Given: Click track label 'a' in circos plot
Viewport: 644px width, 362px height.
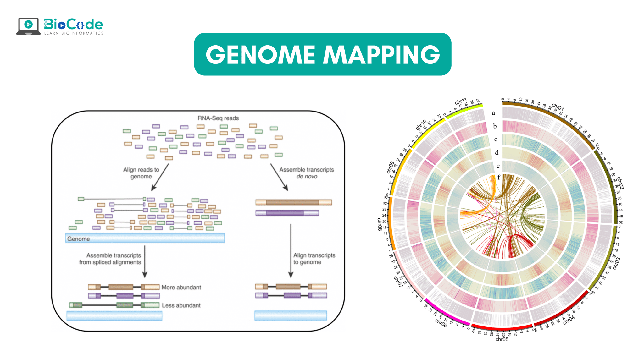Looking at the screenshot, I should [493, 113].
